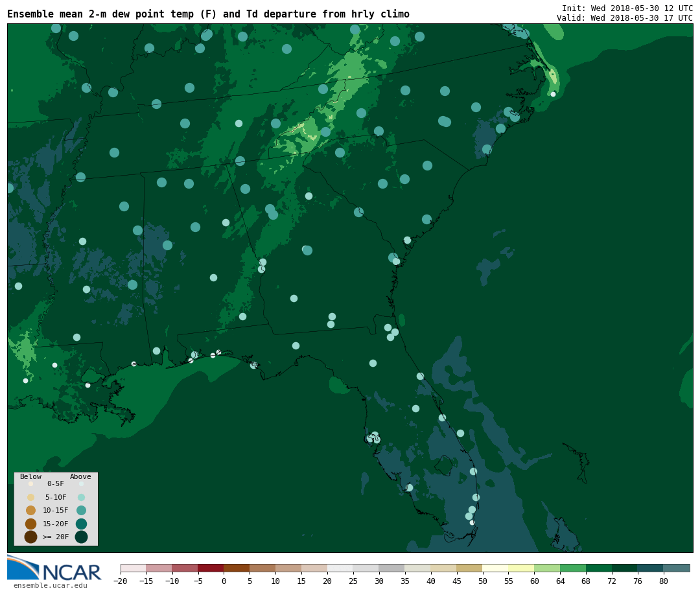Open the ensemble.ucar.edu link text

tap(51, 585)
